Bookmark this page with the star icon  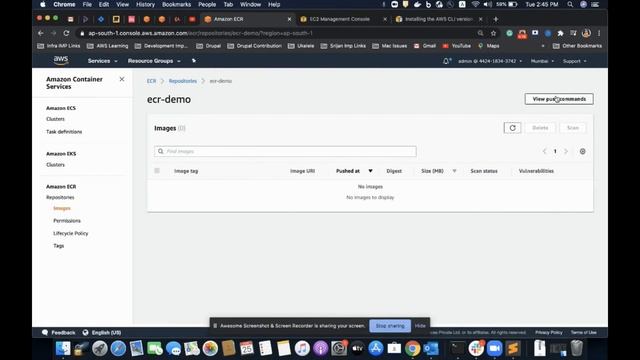(493, 33)
